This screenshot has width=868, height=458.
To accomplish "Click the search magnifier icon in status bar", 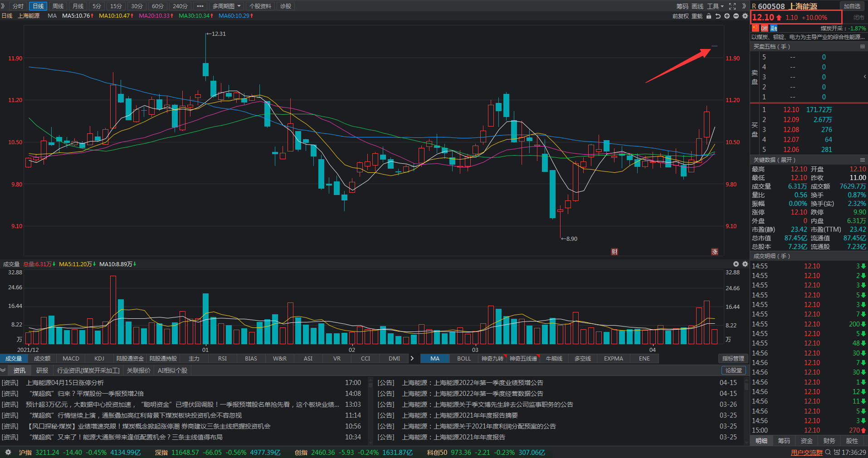I will 828,452.
